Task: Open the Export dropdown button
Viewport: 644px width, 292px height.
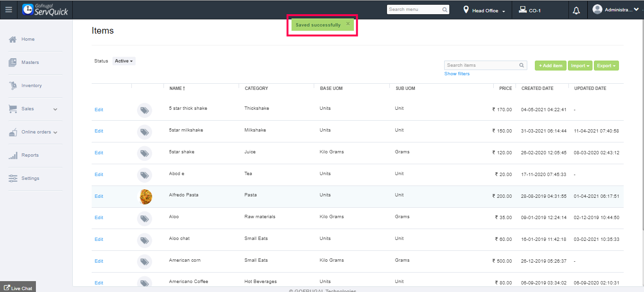Action: [x=606, y=66]
